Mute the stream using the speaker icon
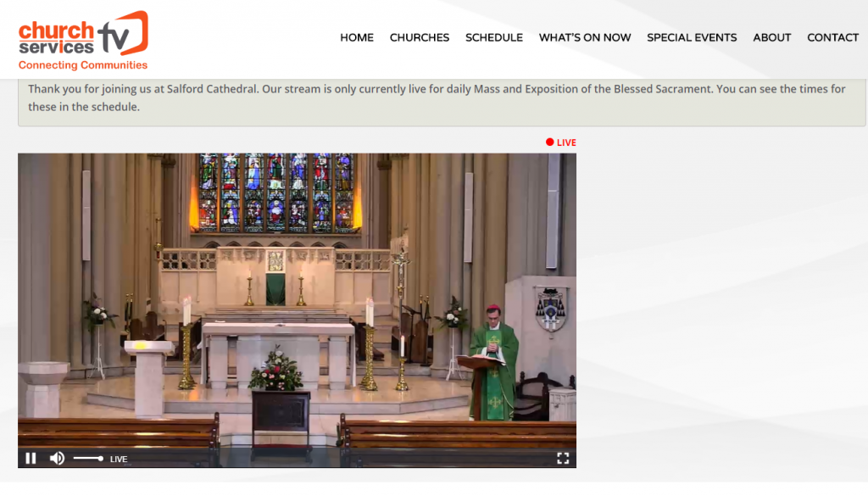Screen dimensions: 868x496 click(x=57, y=459)
